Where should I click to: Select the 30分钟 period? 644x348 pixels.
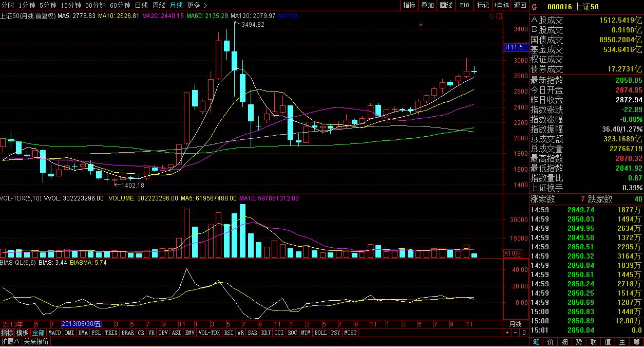[x=95, y=5]
